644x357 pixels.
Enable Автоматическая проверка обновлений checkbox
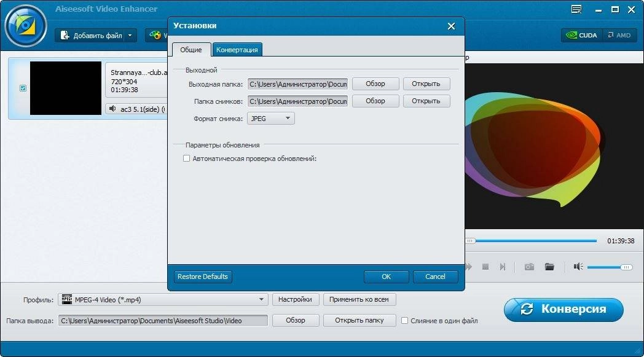coord(186,158)
